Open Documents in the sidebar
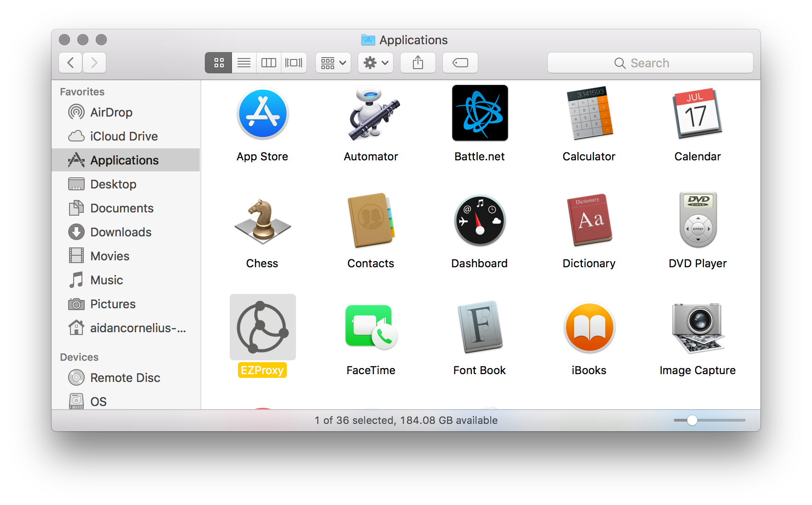This screenshot has width=812, height=505. point(126,208)
